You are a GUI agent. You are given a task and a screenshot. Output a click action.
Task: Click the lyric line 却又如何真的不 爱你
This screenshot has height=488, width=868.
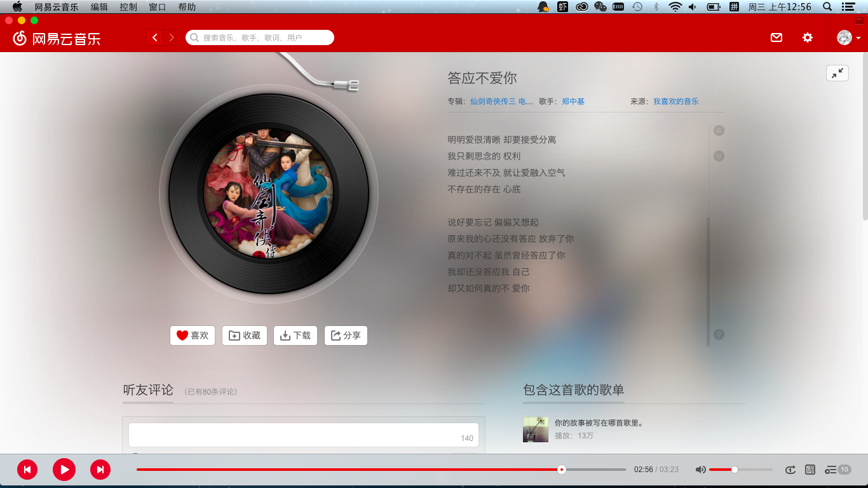(x=488, y=288)
